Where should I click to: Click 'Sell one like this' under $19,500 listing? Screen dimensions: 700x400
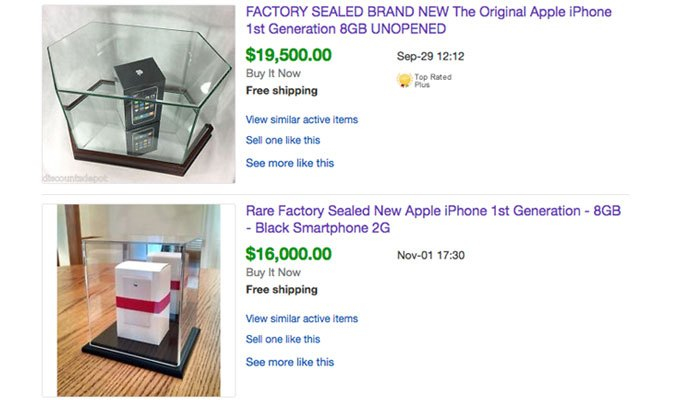pos(283,140)
